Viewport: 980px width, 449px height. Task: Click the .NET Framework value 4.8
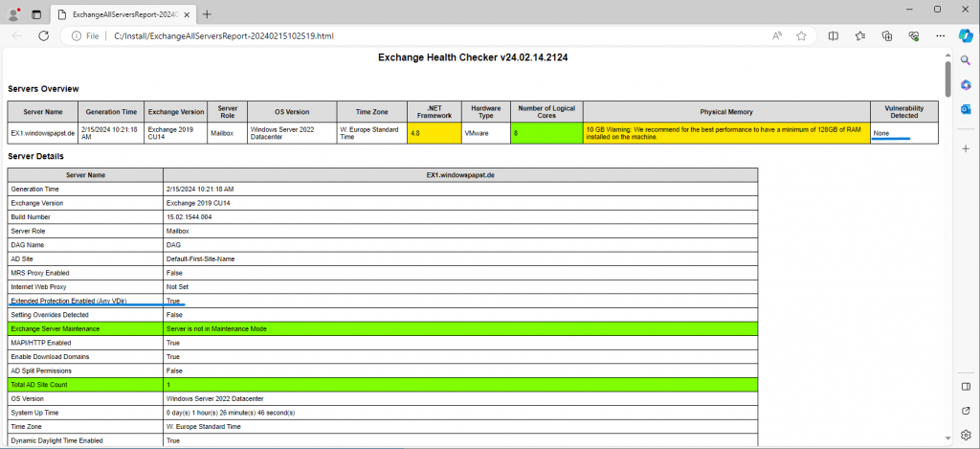(434, 133)
